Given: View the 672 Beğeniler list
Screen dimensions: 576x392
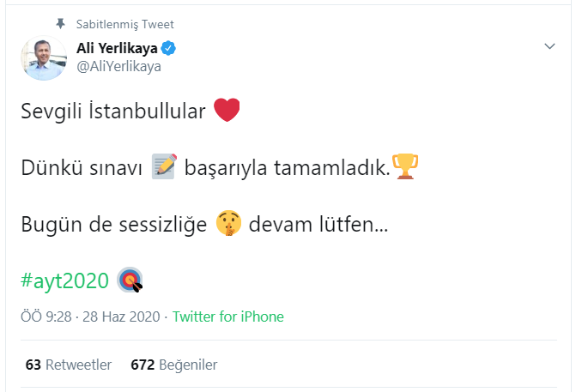Looking at the screenshot, I should (173, 365).
